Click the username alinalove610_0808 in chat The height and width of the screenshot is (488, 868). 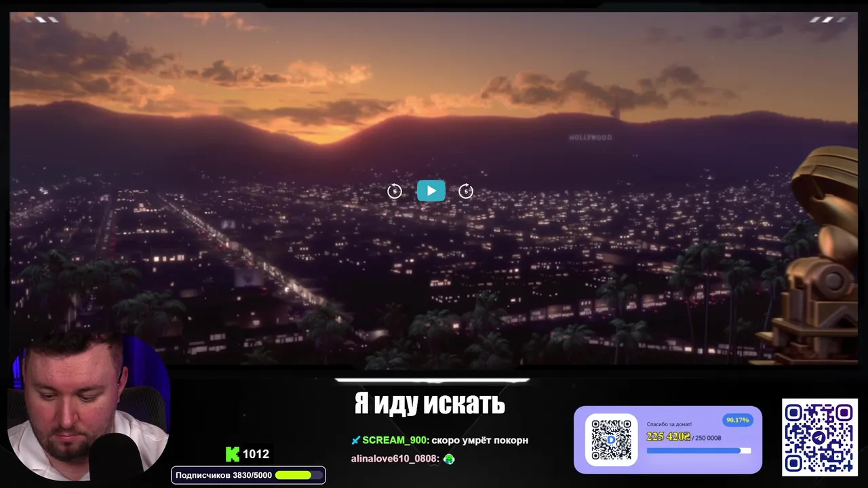pyautogui.click(x=393, y=459)
